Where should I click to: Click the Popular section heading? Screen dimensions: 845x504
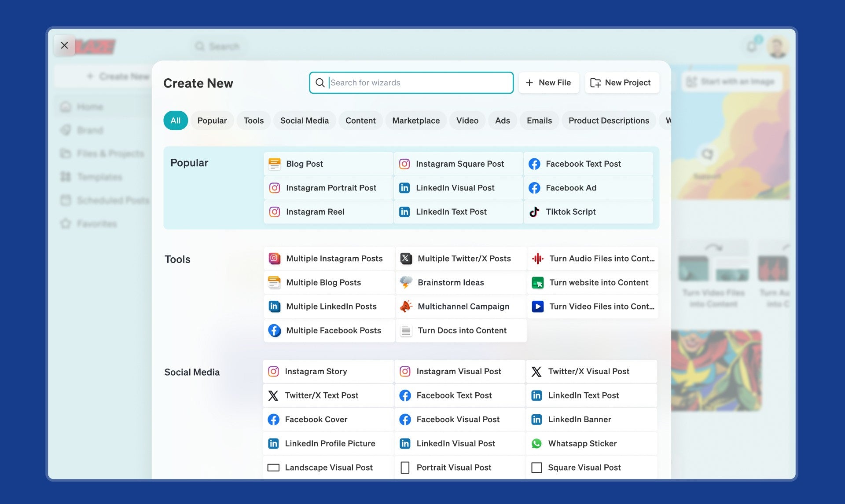click(189, 163)
